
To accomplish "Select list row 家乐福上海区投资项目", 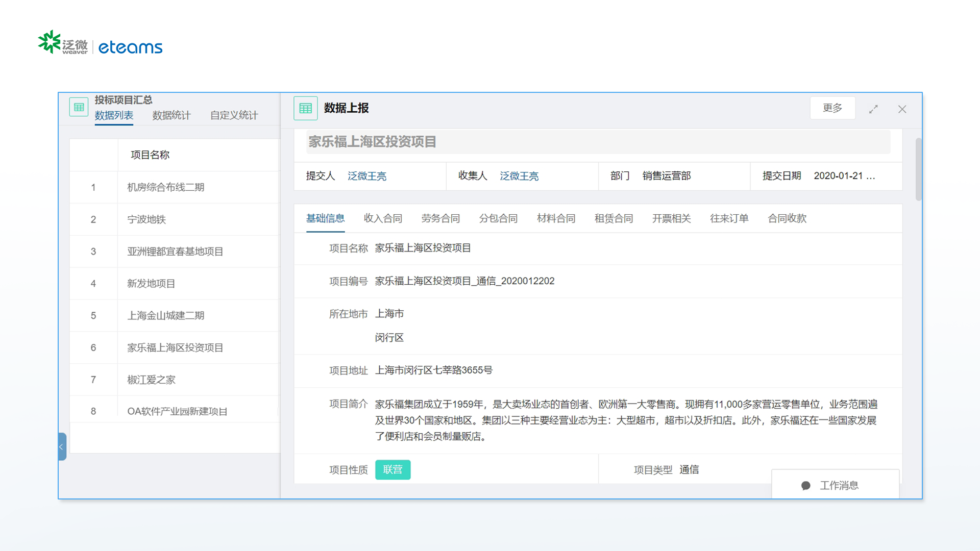I will coord(175,348).
